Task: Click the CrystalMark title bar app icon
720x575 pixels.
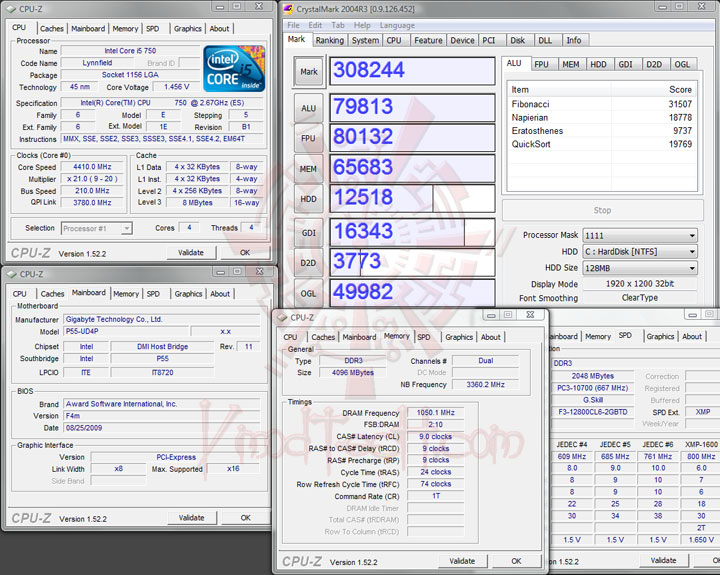Action: 288,9
